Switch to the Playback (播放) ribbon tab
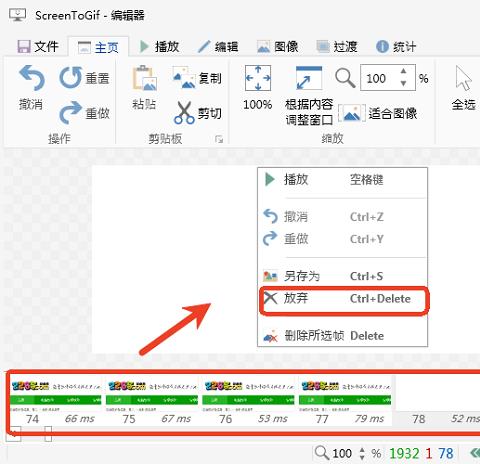Viewport: 480px width, 464px height. pyautogui.click(x=159, y=47)
